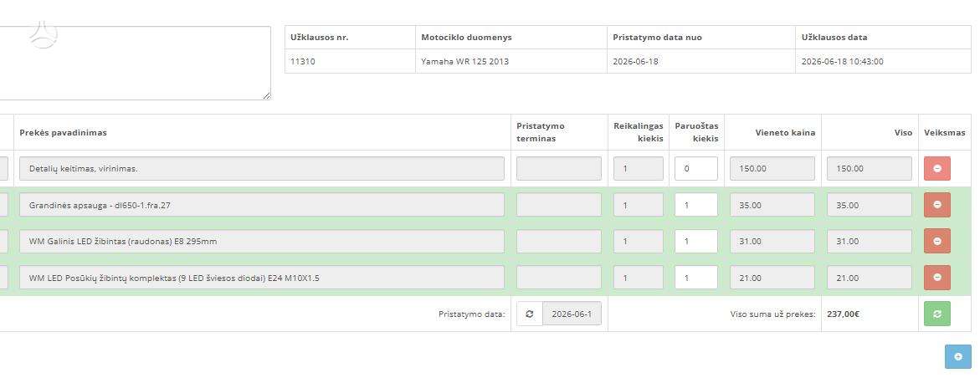Click the WM LED Posūkių žibintų komplektas field
The height and width of the screenshot is (378, 980).
(262, 278)
